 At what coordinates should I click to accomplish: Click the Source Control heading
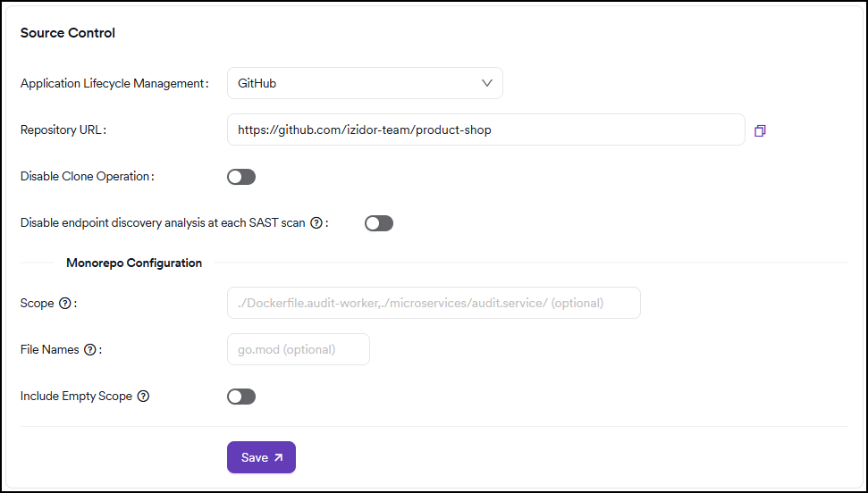68,33
